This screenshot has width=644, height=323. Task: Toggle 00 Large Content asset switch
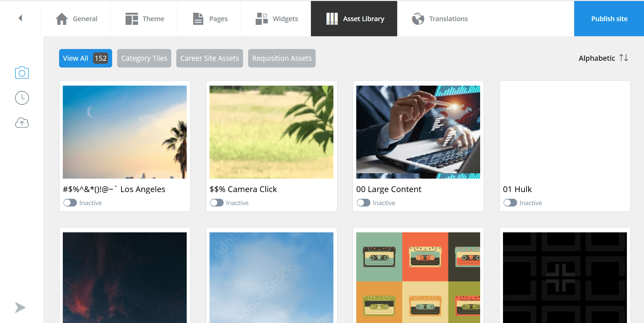pos(364,203)
